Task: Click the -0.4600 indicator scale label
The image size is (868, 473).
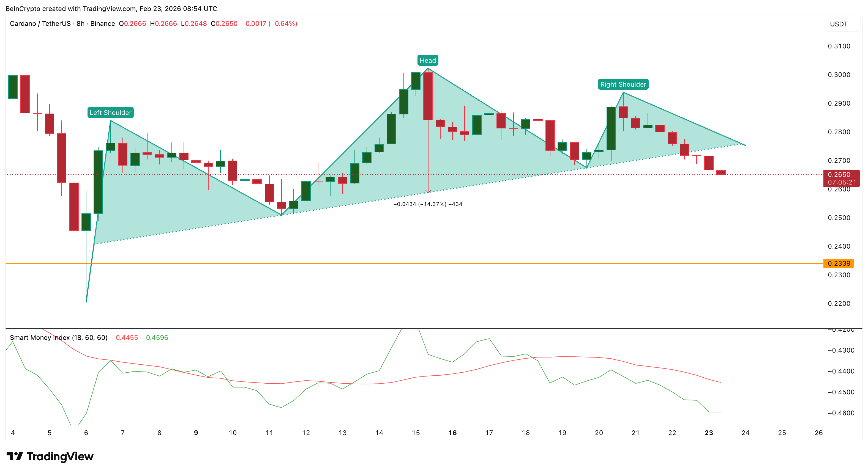Action: pos(841,413)
